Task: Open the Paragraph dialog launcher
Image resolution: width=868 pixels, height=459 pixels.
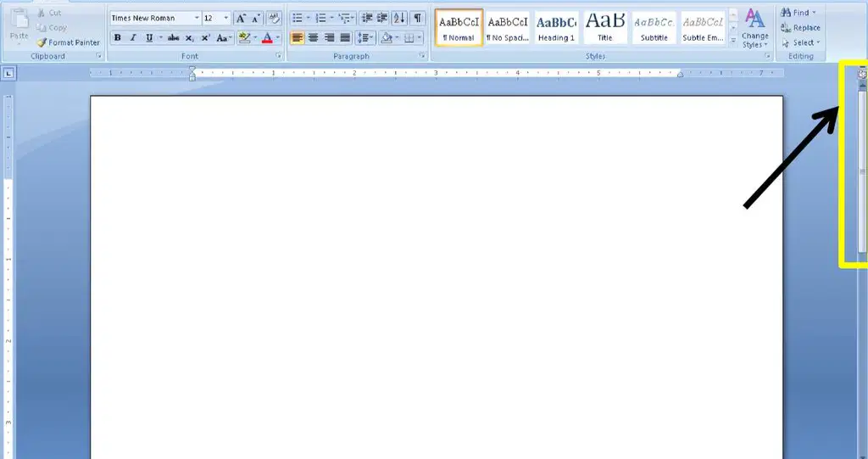Action: tap(422, 56)
